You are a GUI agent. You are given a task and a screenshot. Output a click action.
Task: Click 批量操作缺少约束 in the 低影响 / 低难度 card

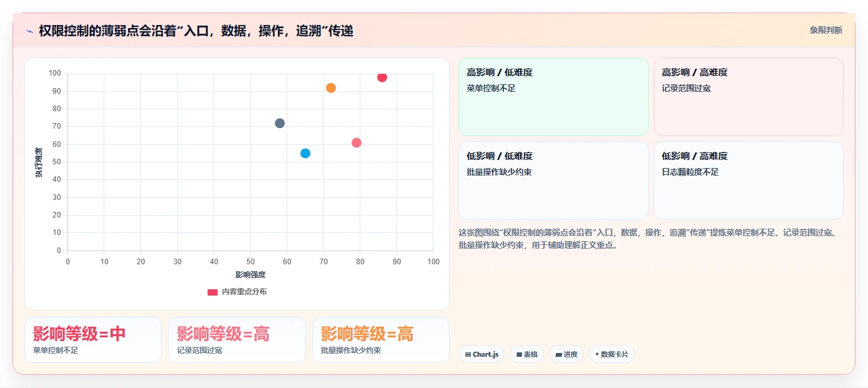pyautogui.click(x=499, y=172)
